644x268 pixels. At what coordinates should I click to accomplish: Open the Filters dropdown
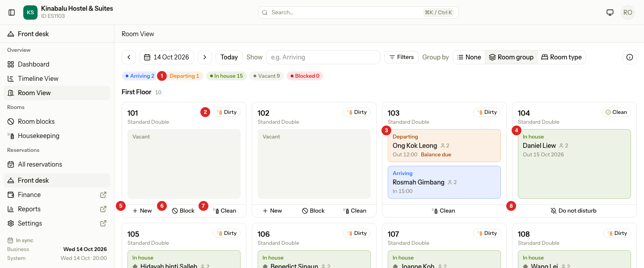tap(401, 57)
